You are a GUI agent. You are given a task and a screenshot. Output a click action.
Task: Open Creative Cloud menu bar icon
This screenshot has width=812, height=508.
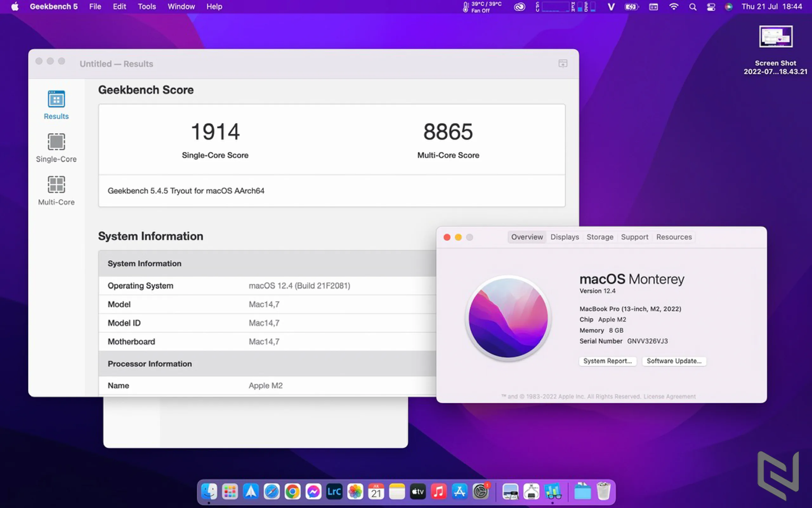coord(520,7)
